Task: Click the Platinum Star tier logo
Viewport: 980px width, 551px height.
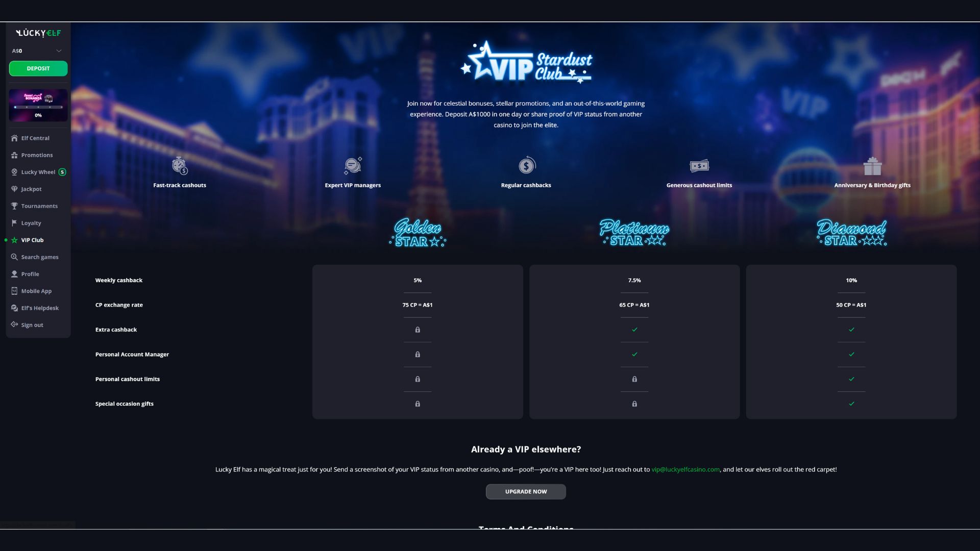Action: (634, 233)
